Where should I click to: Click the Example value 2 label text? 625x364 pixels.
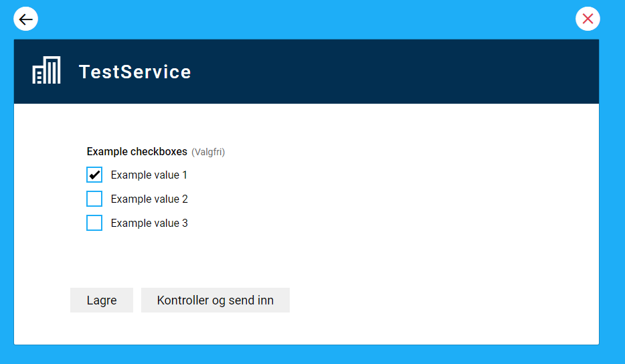tap(149, 199)
